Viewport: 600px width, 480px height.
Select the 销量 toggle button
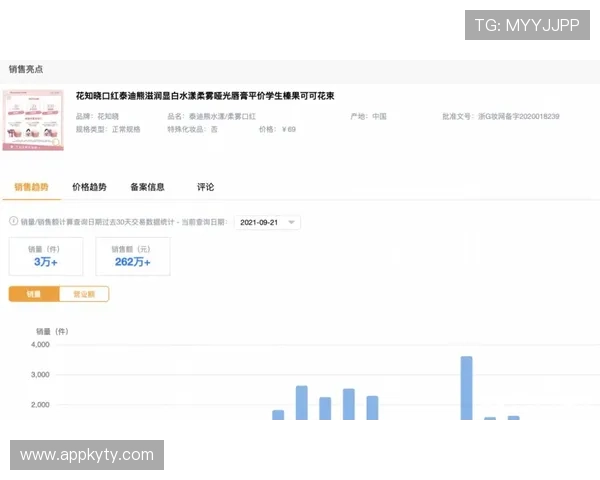click(34, 294)
